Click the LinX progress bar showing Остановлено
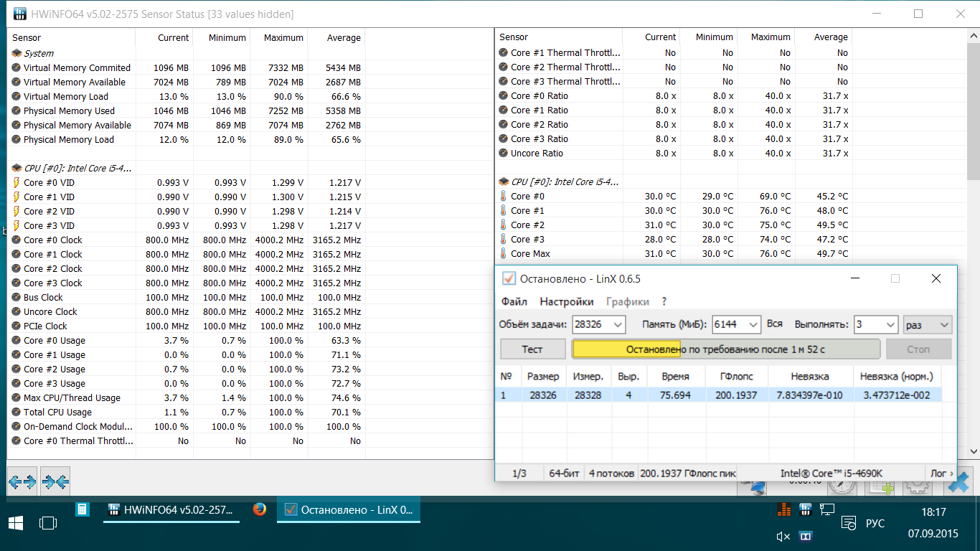 tap(725, 349)
